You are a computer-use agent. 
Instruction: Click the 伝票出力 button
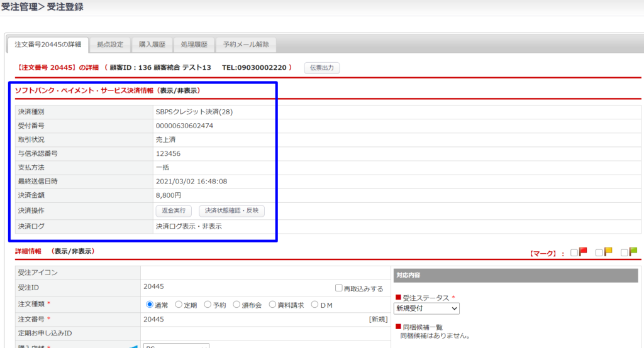tap(321, 67)
